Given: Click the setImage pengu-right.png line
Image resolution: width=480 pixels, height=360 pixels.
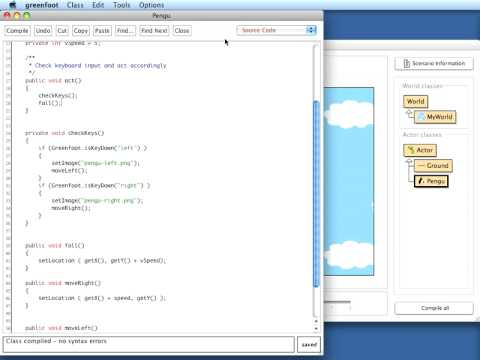Looking at the screenshot, I should point(97,201).
